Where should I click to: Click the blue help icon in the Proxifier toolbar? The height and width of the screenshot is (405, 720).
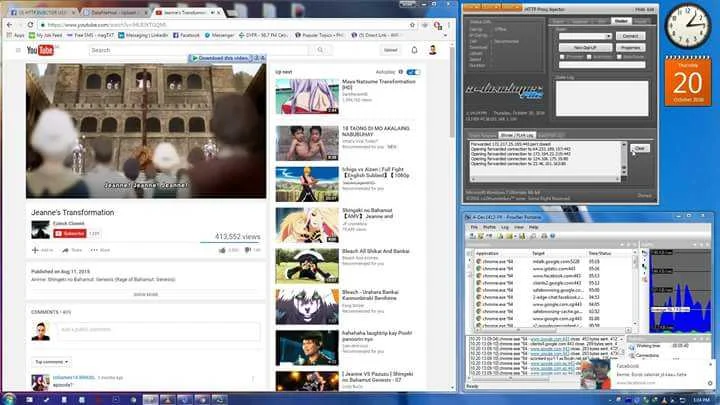(x=553, y=236)
